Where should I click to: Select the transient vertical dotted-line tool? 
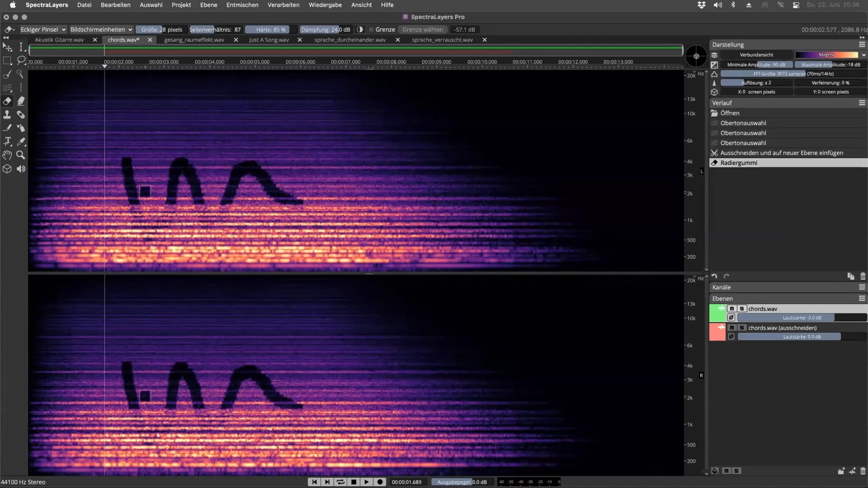coord(21,88)
